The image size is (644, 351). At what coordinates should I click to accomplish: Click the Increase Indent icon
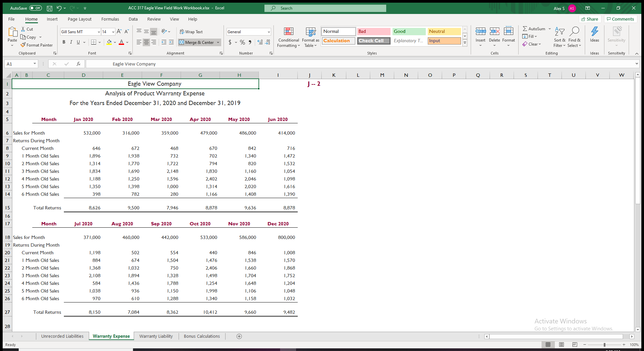171,42
